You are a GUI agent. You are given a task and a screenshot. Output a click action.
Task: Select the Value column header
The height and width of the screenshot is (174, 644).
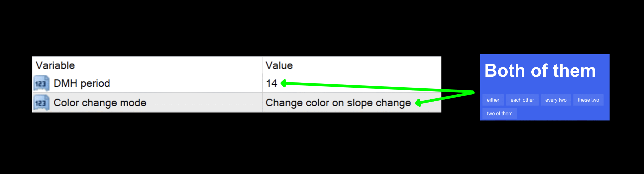(279, 66)
